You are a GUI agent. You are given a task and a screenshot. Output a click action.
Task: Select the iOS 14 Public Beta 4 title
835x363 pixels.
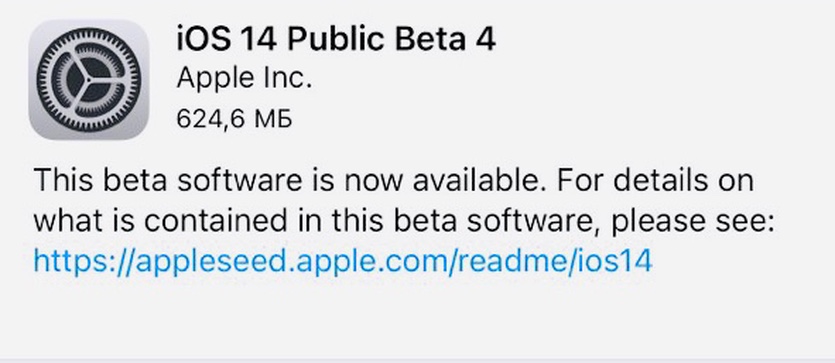pyautogui.click(x=336, y=39)
